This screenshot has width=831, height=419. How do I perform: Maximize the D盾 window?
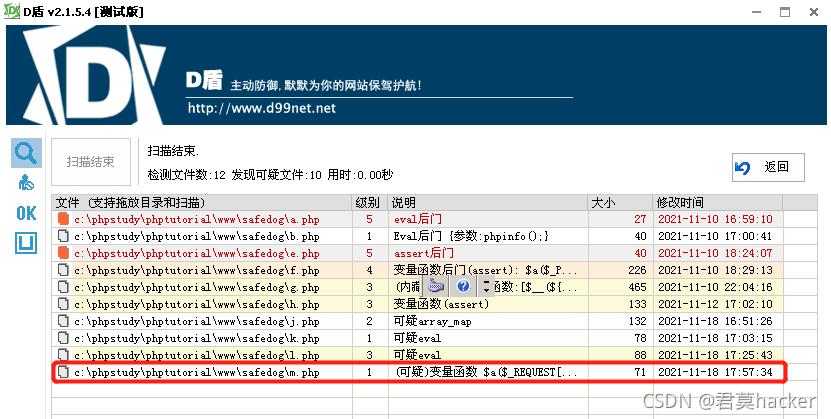click(785, 12)
